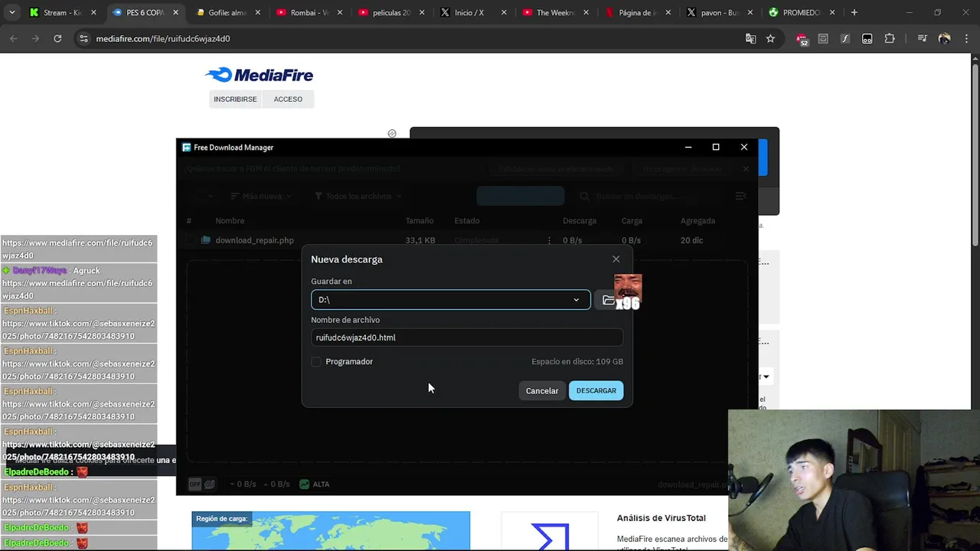Viewport: 980px width, 551px height.
Task: Switch to The Weeknd YouTube tab
Action: 555,12
